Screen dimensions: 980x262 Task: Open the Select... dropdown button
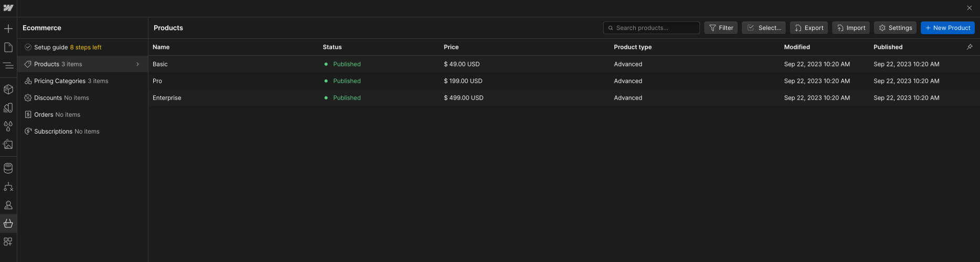pyautogui.click(x=763, y=28)
